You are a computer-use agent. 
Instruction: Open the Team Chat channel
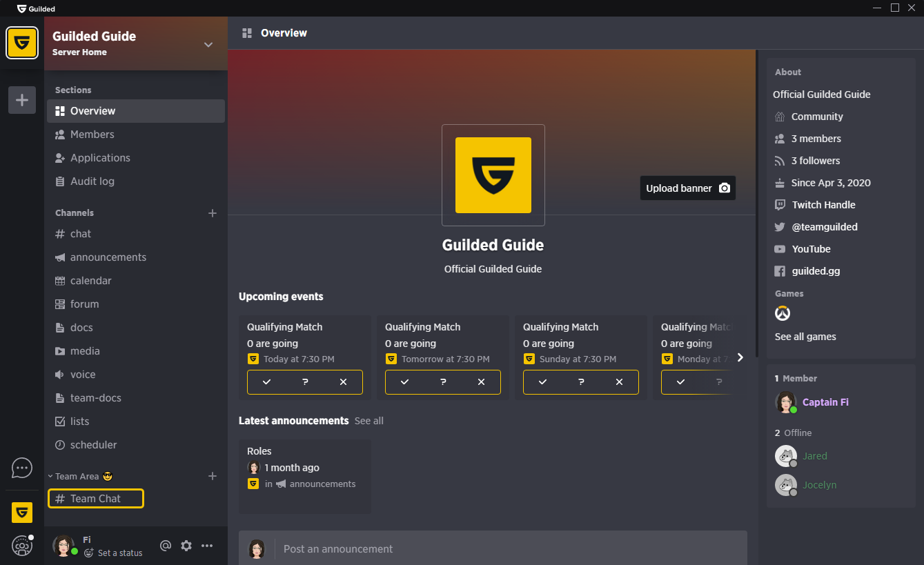[96, 499]
